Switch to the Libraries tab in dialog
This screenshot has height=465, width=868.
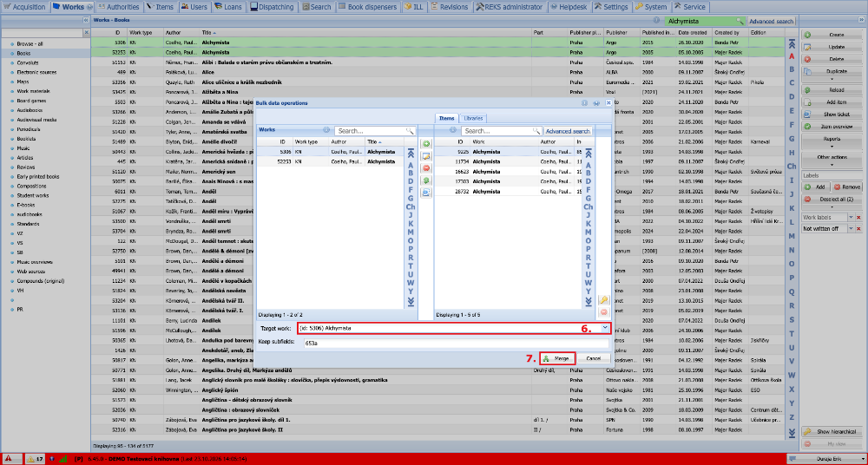click(473, 118)
